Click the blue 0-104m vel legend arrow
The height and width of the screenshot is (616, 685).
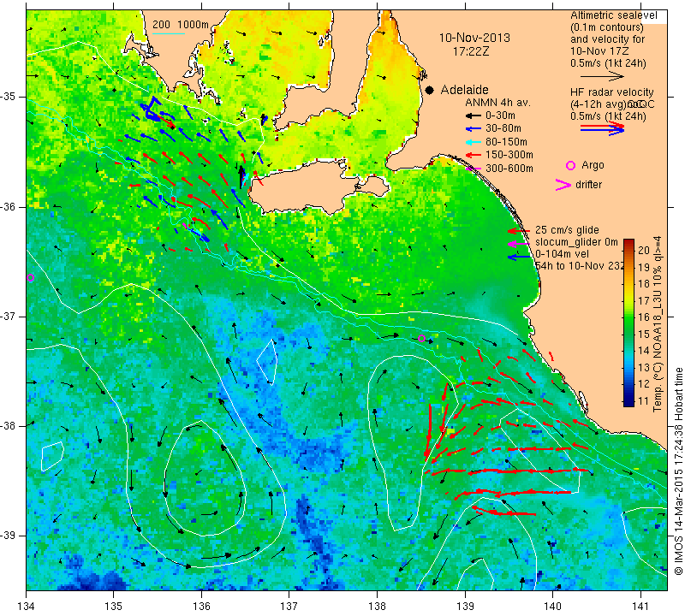point(519,258)
